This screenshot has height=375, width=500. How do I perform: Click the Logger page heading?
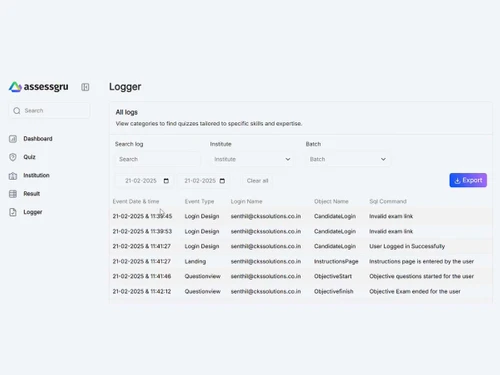pos(125,87)
